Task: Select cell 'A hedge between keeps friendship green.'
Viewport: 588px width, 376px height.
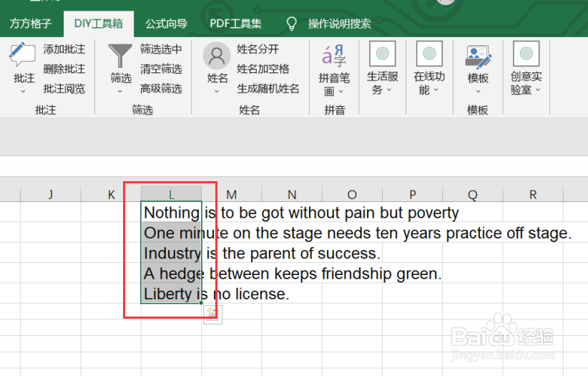Action: point(172,274)
